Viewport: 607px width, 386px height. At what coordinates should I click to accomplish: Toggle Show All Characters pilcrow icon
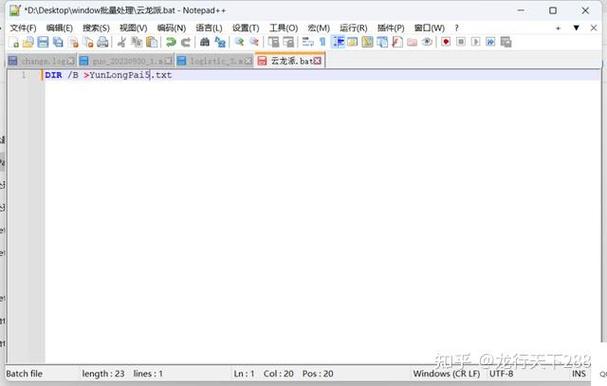(x=322, y=42)
